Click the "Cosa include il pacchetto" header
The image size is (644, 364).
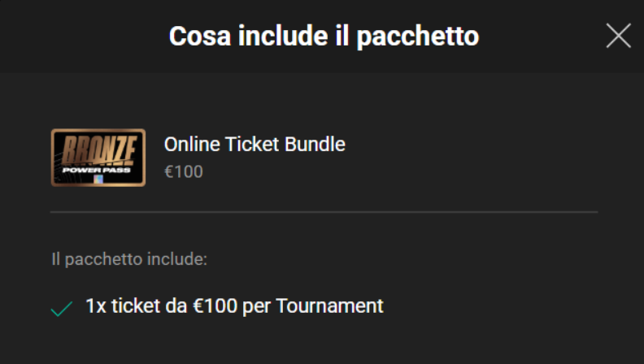324,37
